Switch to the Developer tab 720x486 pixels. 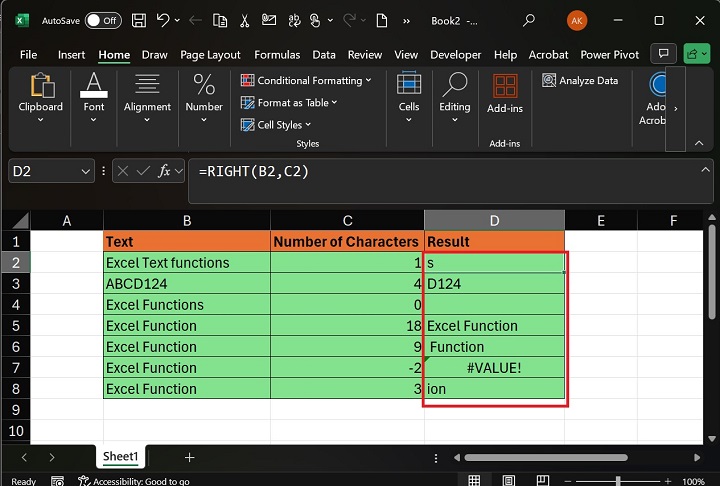[455, 55]
